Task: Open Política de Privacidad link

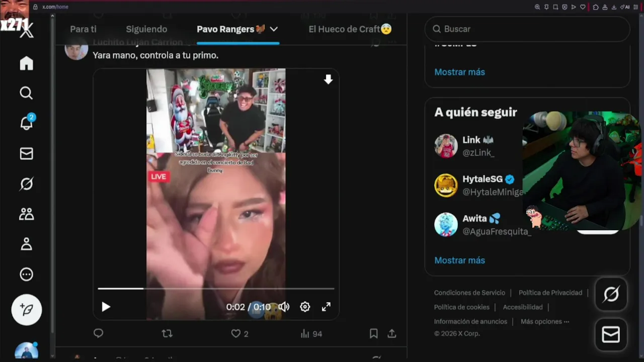Action: (550, 293)
